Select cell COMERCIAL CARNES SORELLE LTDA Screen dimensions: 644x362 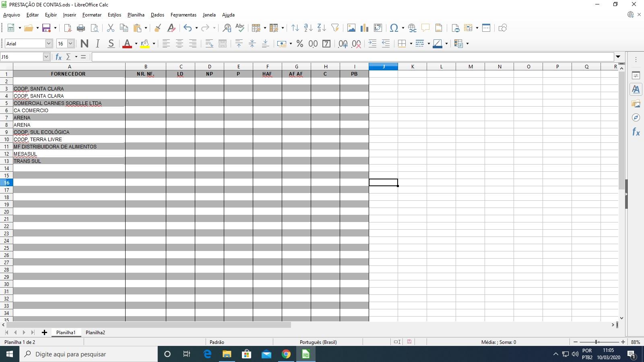[69, 103]
